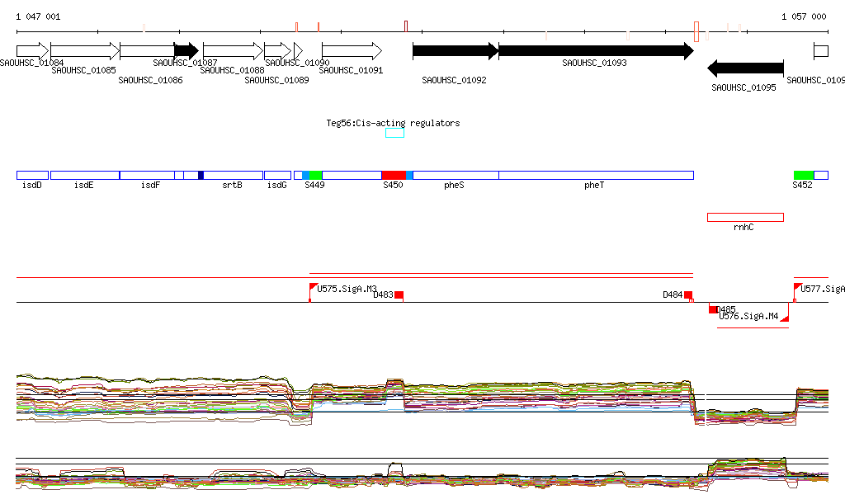Select the red S450 segment block

[x=394, y=175]
